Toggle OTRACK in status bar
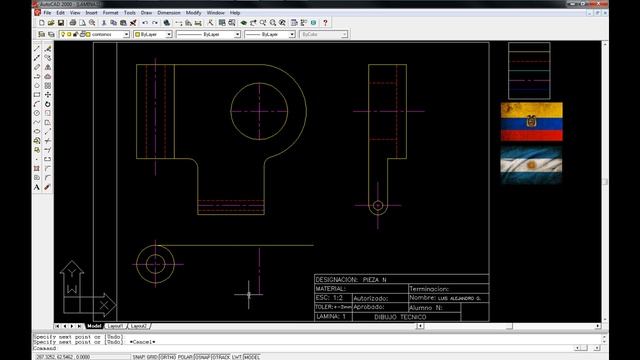This screenshot has width=640, height=360. (x=221, y=357)
